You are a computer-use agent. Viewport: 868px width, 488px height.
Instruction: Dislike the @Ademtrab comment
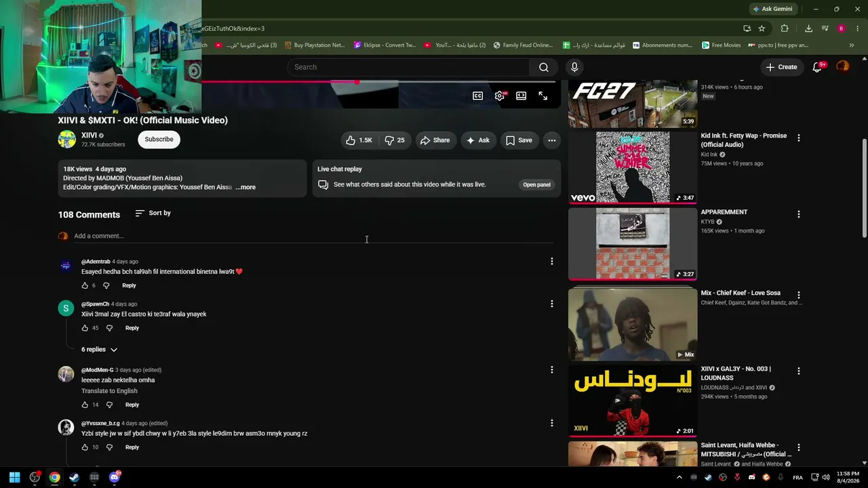point(106,285)
